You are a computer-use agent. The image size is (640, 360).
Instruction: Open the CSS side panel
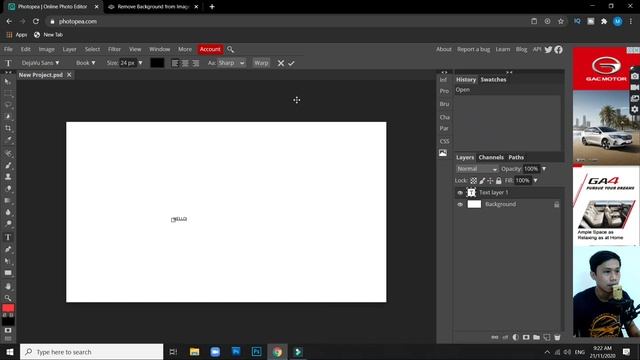(444, 141)
